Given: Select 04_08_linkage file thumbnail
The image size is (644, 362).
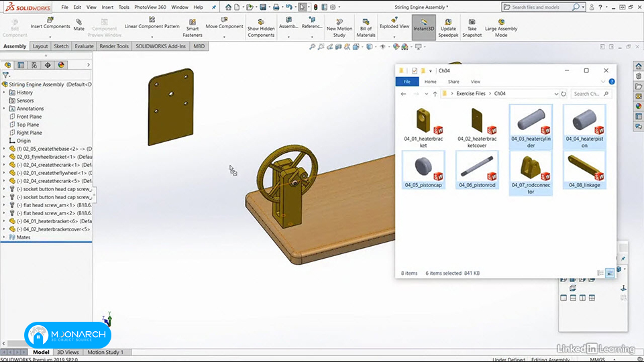Looking at the screenshot, I should 584,170.
